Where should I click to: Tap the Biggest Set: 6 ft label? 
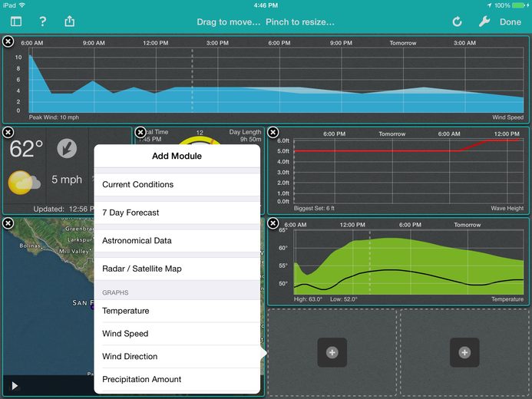point(314,208)
